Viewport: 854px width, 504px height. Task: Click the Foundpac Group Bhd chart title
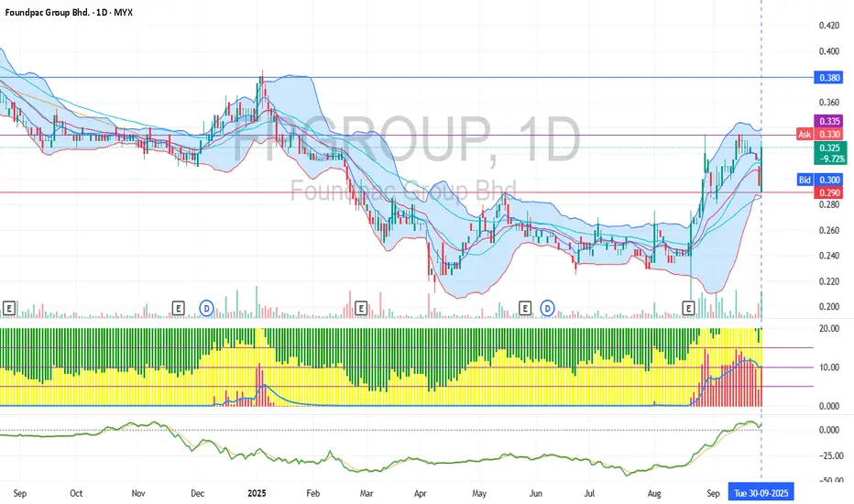coord(69,12)
